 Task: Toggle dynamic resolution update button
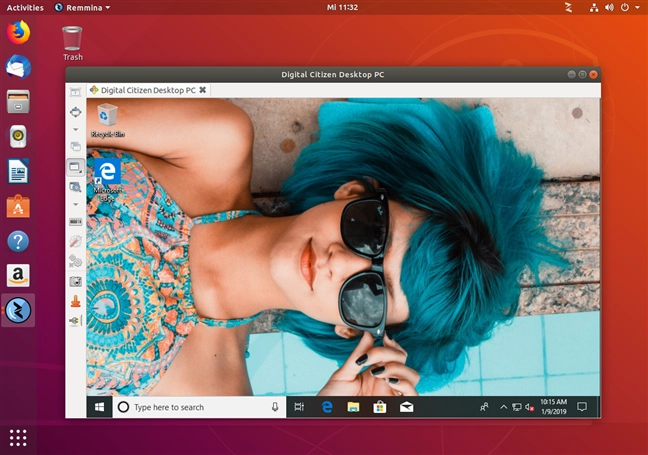75,167
